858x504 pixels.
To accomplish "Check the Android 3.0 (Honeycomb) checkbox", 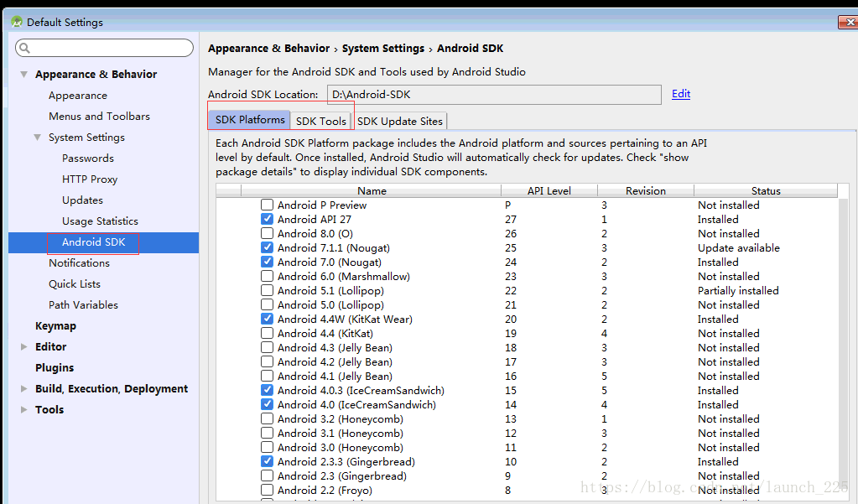I will click(267, 446).
